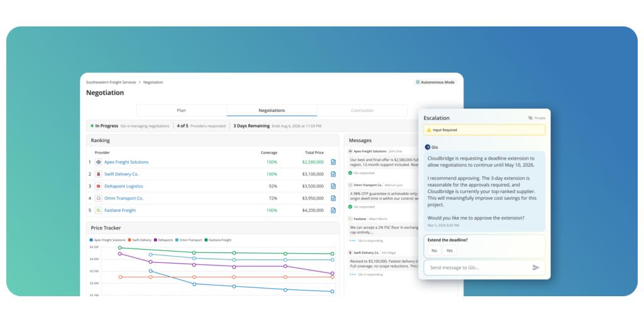The width and height of the screenshot is (644, 322).
Task: Click the Input Required warning icon
Action: click(x=429, y=130)
